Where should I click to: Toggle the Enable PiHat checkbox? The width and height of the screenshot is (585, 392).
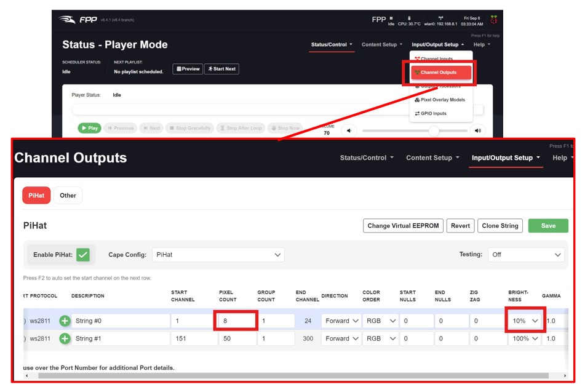(x=83, y=254)
